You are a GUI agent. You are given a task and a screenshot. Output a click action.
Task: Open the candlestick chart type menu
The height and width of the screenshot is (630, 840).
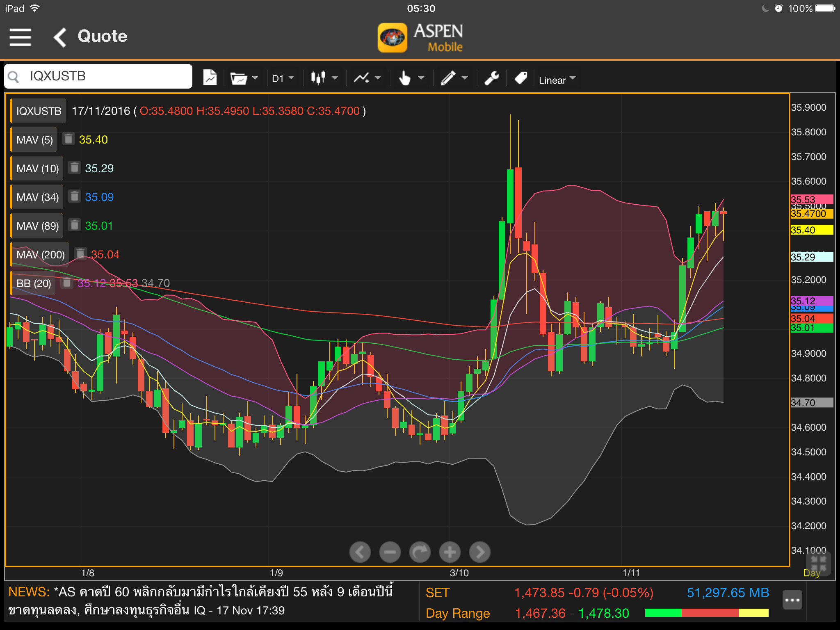tap(324, 78)
